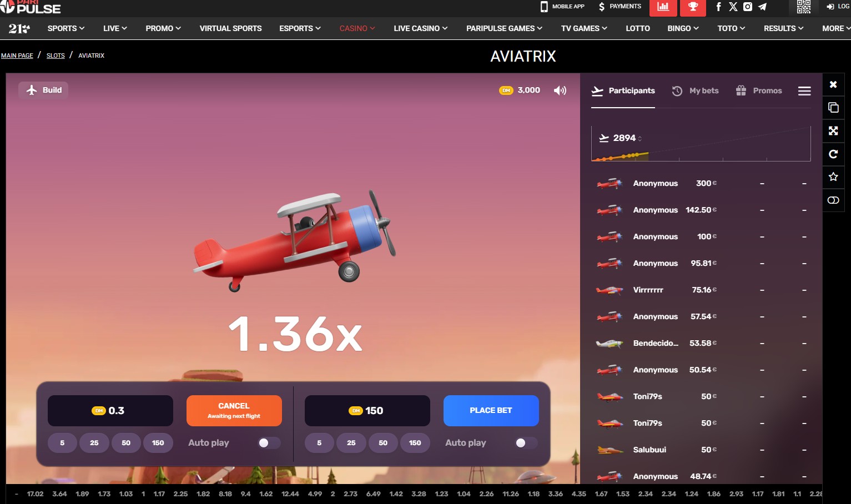Switch to the My bets tab
This screenshot has height=504, width=851.
(x=696, y=91)
